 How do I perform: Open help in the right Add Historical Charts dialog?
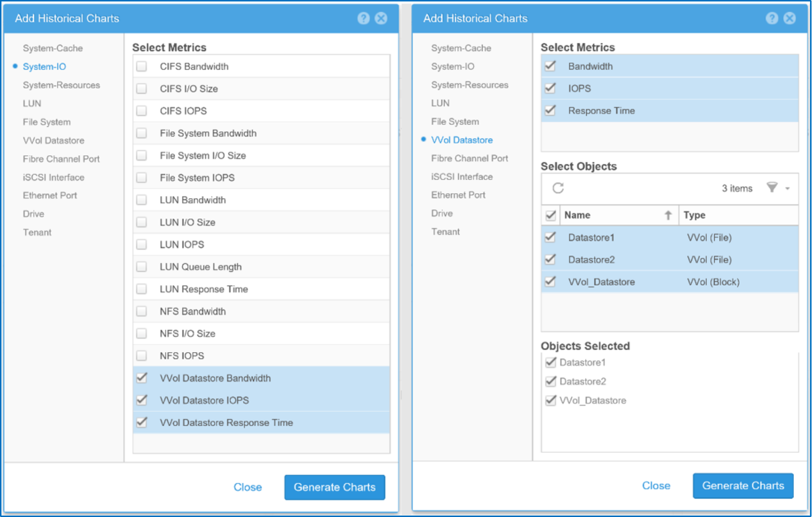pyautogui.click(x=772, y=18)
